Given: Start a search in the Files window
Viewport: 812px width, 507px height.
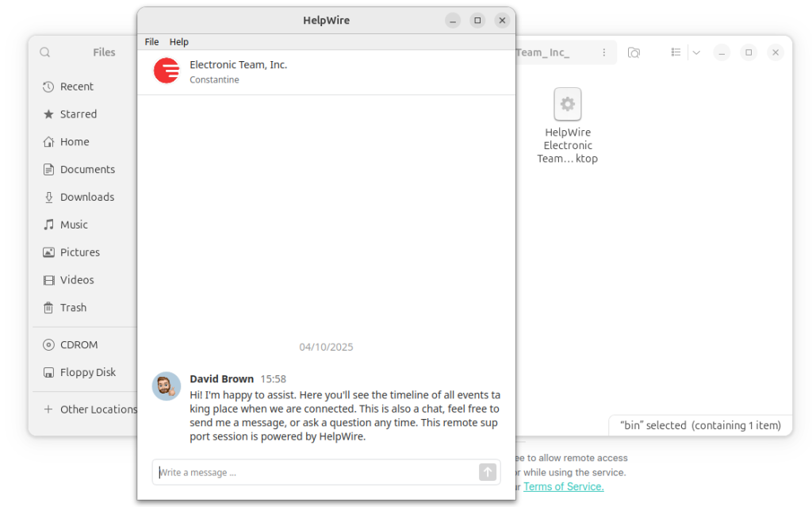Looking at the screenshot, I should [634, 52].
